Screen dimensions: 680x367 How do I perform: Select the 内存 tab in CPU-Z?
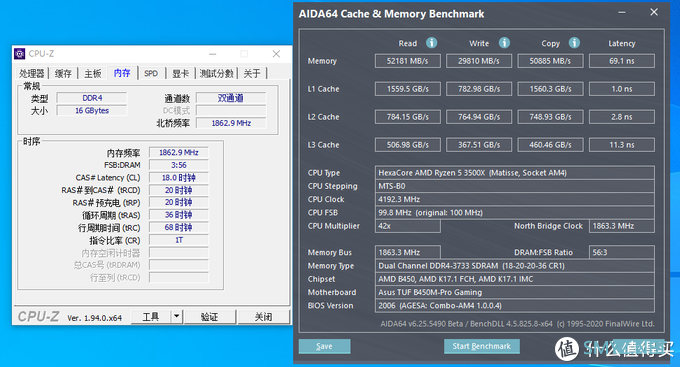[122, 72]
